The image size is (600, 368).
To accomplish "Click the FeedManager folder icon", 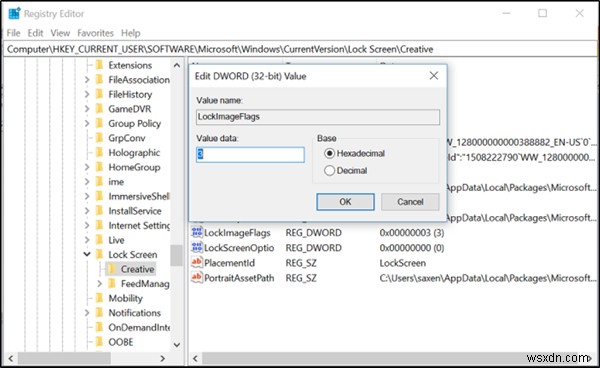I will click(112, 283).
